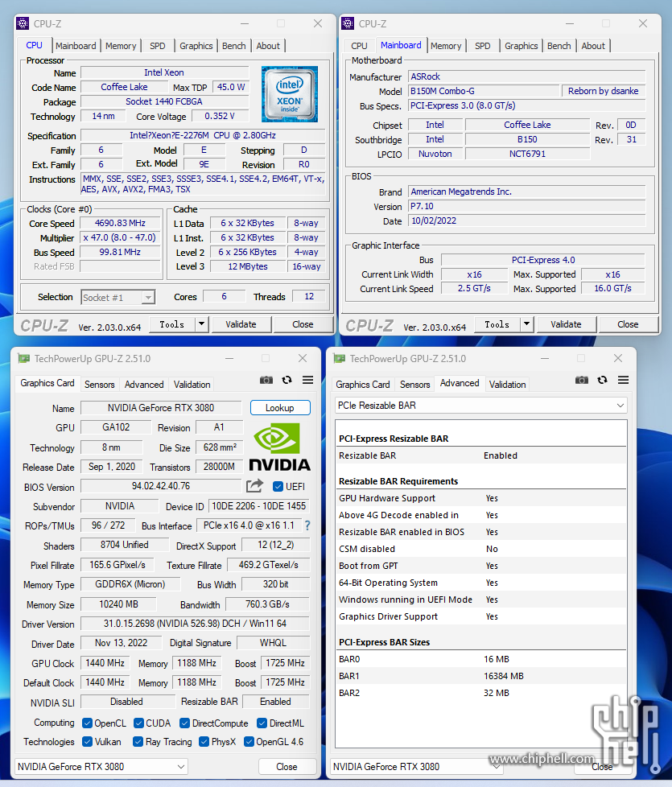This screenshot has width=672, height=787.
Task: Click Memory Size 10240 MB value
Action: tap(118, 604)
